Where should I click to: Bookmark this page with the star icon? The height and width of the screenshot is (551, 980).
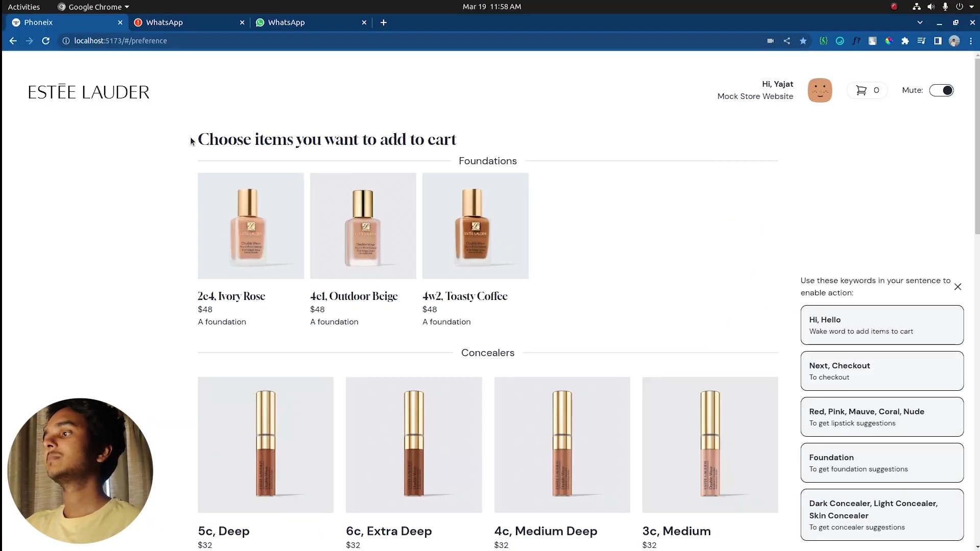click(x=803, y=41)
